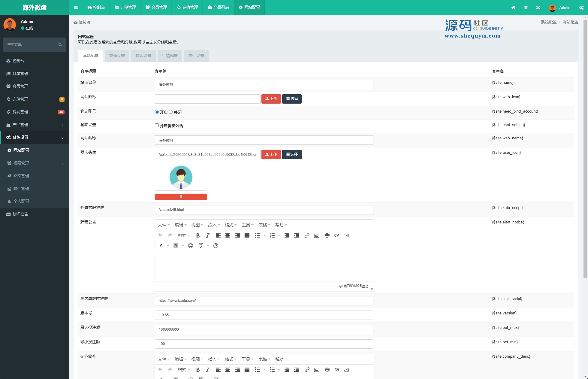Click 选择 button for 默认头像
This screenshot has width=588, height=379.
292,154
